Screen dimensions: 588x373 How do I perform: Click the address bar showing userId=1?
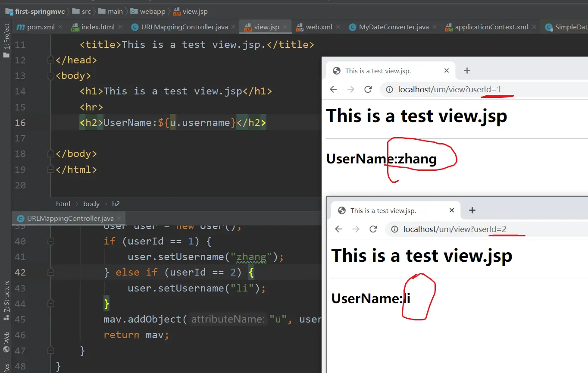(x=448, y=89)
